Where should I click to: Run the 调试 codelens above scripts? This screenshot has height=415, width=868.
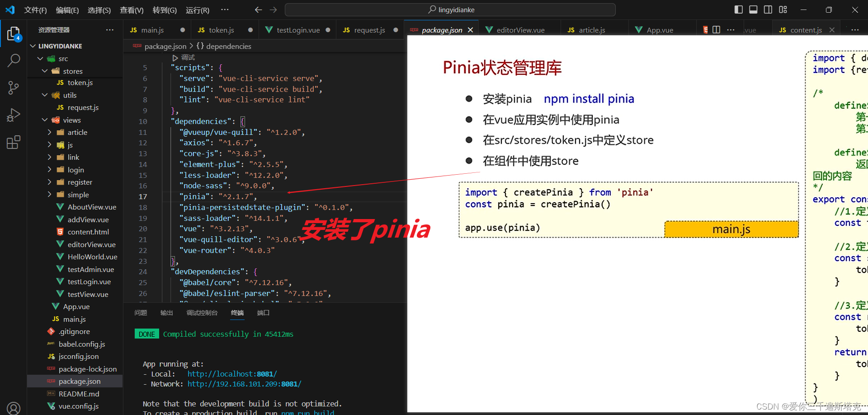184,57
